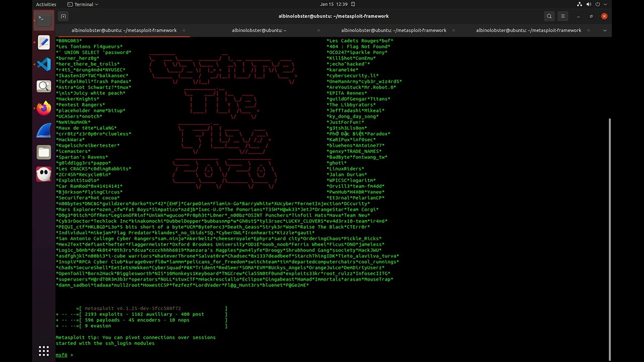Click the network icon in the top bar

pyautogui.click(x=580, y=4)
